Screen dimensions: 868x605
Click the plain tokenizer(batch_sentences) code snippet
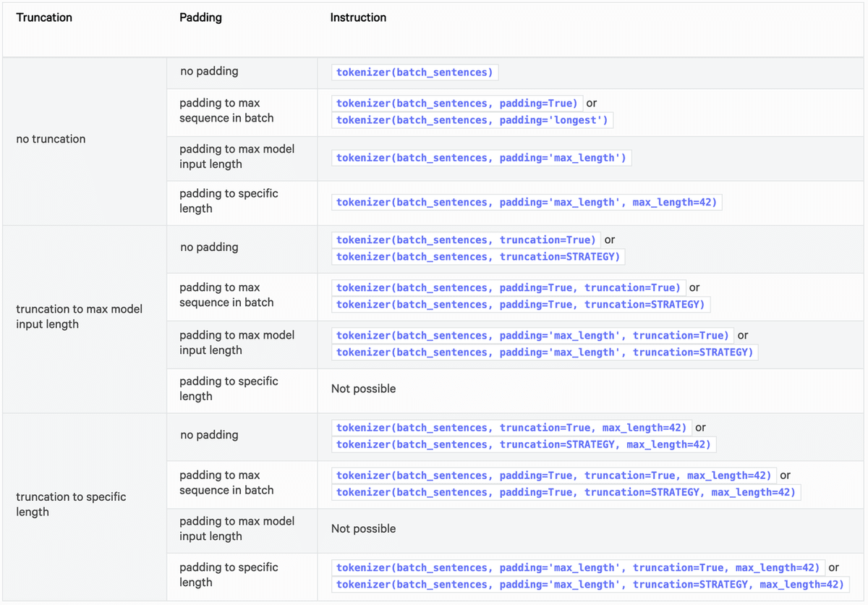tap(414, 72)
